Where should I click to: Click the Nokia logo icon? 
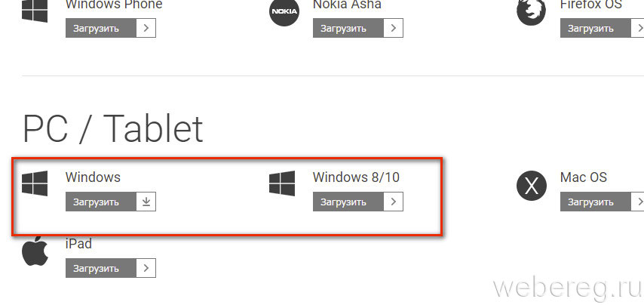284,11
